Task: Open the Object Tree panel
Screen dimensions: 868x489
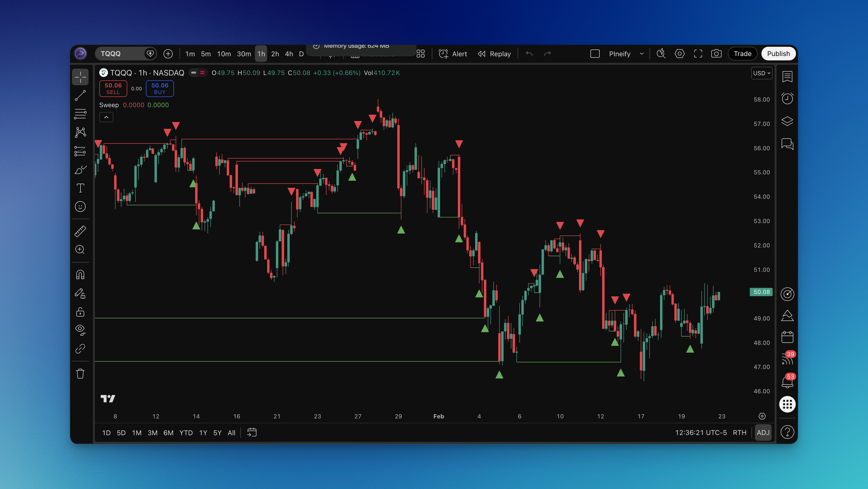Action: tap(787, 121)
